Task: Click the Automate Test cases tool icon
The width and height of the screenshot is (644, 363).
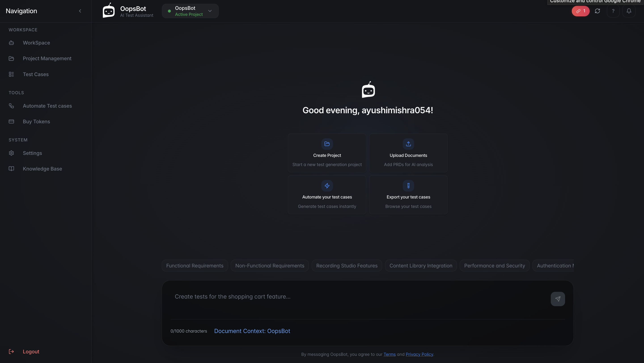Action: (x=11, y=106)
